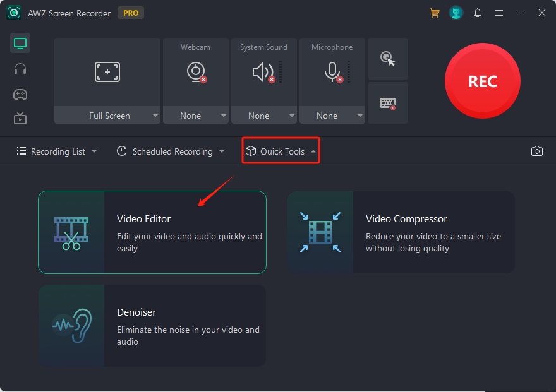Image resolution: width=556 pixels, height=392 pixels.
Task: Open the Microphone None dropdown
Action: point(332,116)
